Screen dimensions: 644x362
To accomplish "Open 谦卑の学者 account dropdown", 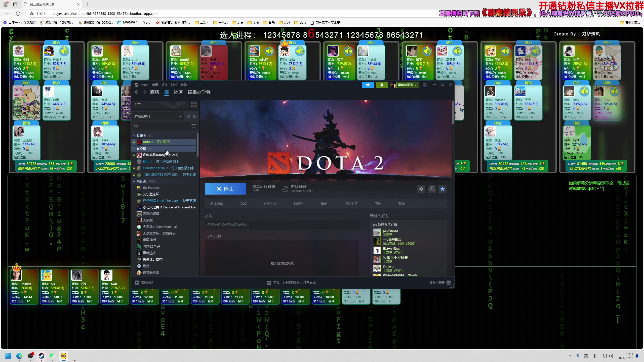I will tap(404, 85).
